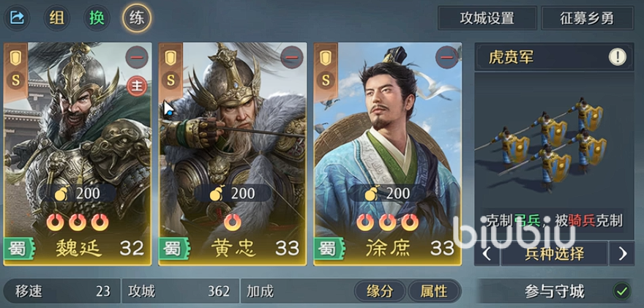
Task: Select the 练 training icon
Action: (x=137, y=18)
